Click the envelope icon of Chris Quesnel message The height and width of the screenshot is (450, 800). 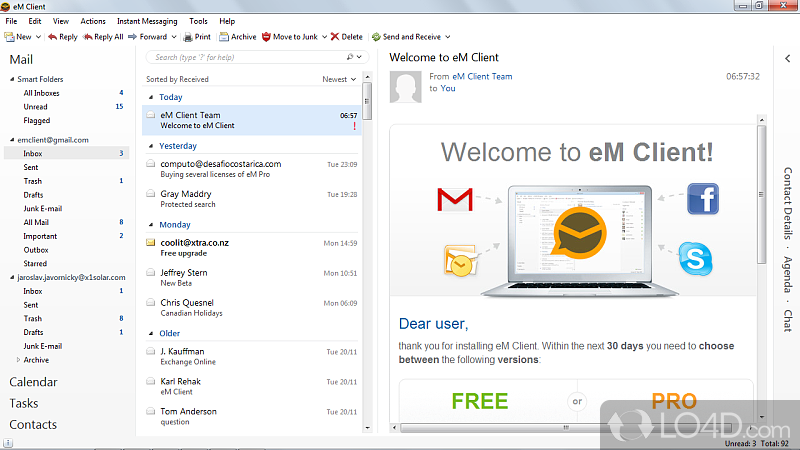151,303
